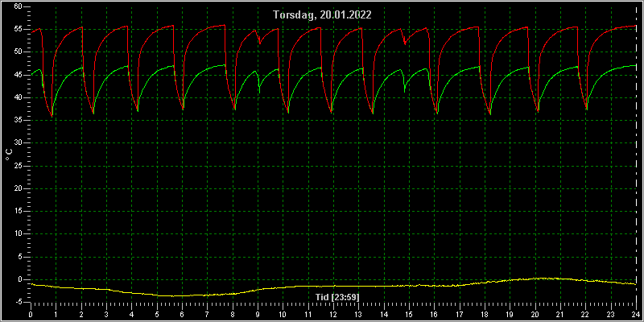Click the Tid [23:59] time label
The image size is (644, 322).
[336, 297]
